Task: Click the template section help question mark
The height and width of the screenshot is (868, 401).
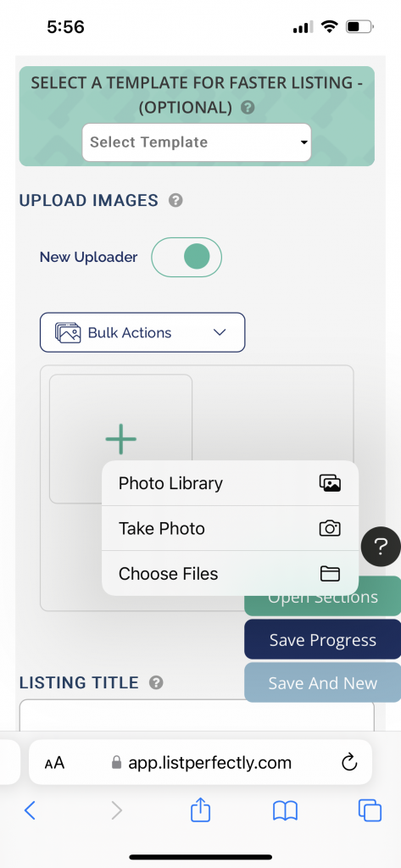Action: [248, 108]
